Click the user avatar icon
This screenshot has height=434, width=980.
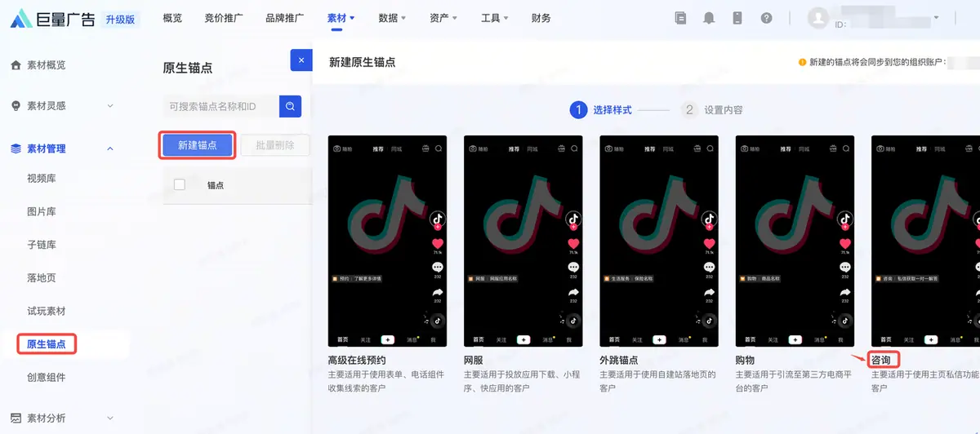click(x=817, y=17)
